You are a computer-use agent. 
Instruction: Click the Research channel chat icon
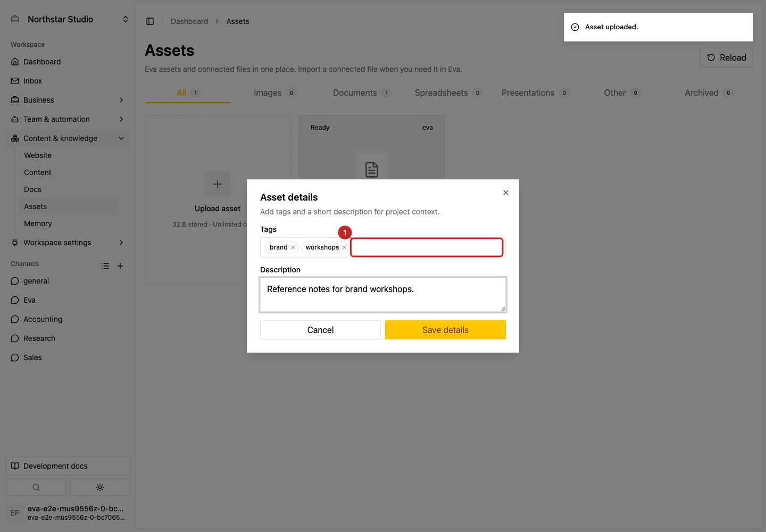point(15,338)
